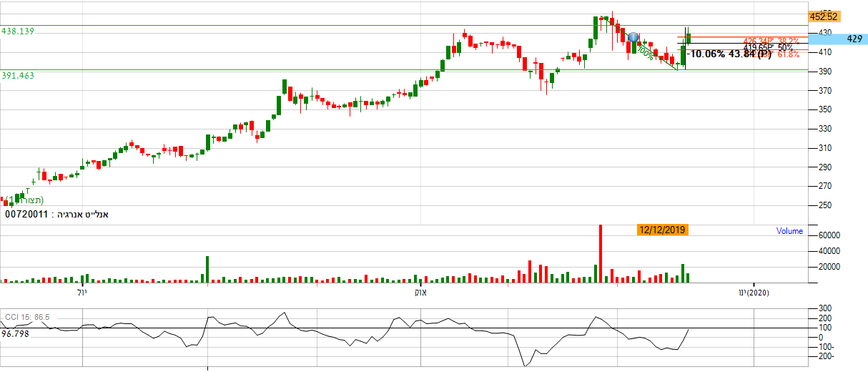
Task: Click the blue 429 current price tag
Action: (x=854, y=39)
